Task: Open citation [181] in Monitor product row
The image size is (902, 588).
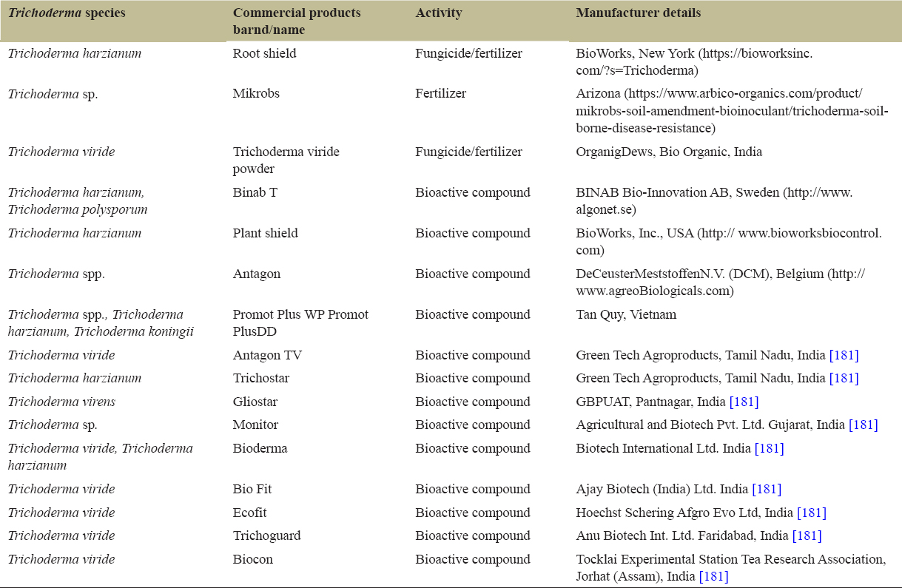Action: coord(863,425)
